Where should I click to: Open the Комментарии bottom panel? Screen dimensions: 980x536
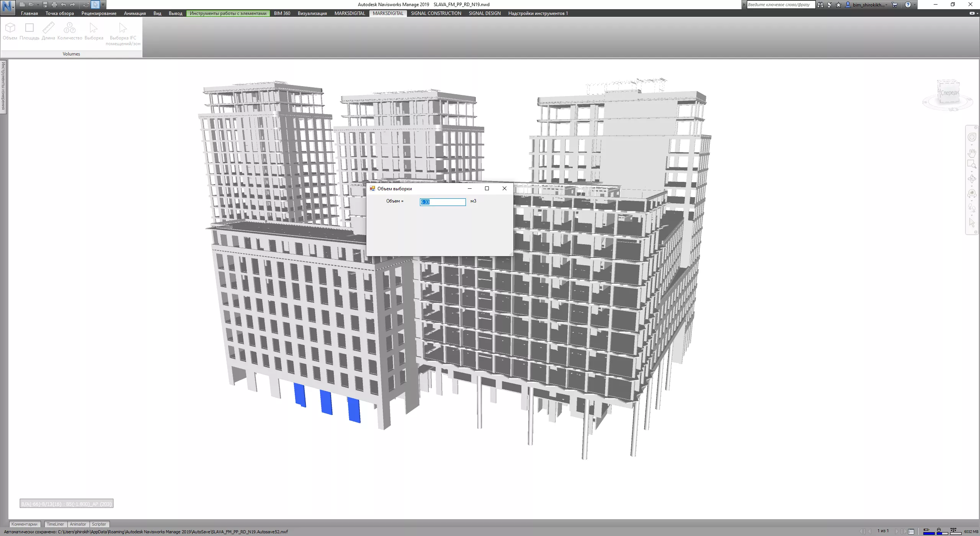[x=24, y=524]
